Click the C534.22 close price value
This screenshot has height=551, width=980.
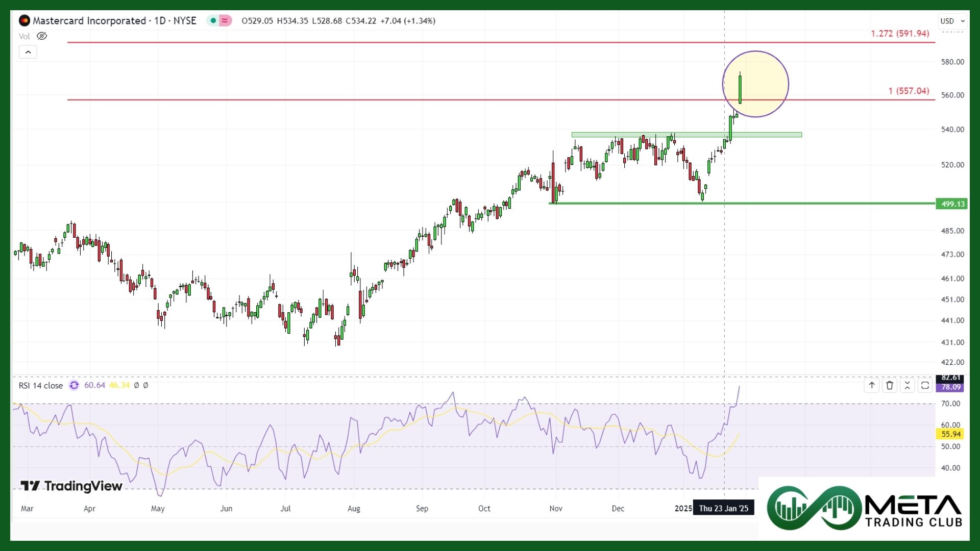[x=361, y=21]
